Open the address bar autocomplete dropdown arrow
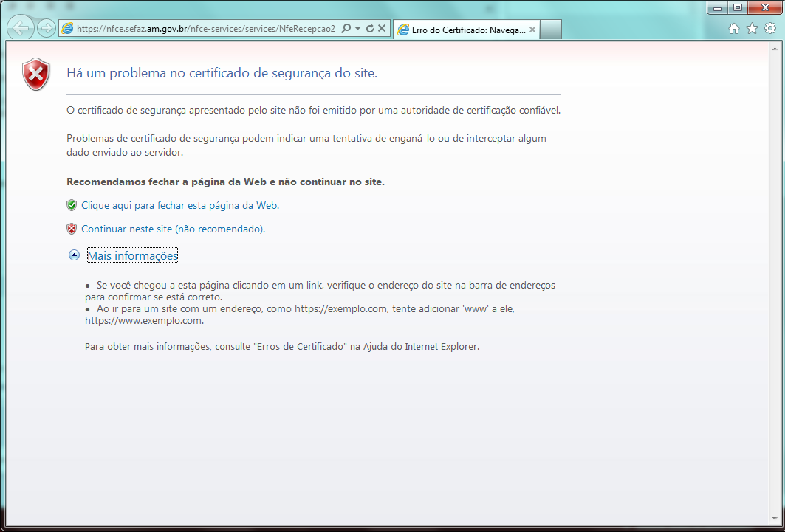The width and height of the screenshot is (785, 532). tap(357, 29)
